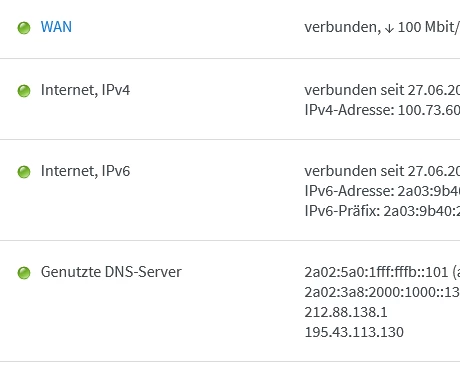Select the Genutzte DNS-Server label
Screen dimensions: 460x372
point(111,272)
